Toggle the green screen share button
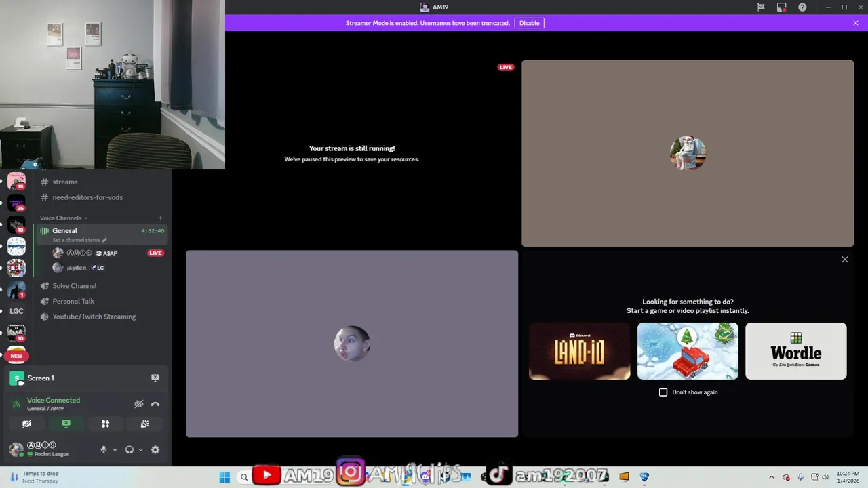This screenshot has height=488, width=868. (x=66, y=424)
